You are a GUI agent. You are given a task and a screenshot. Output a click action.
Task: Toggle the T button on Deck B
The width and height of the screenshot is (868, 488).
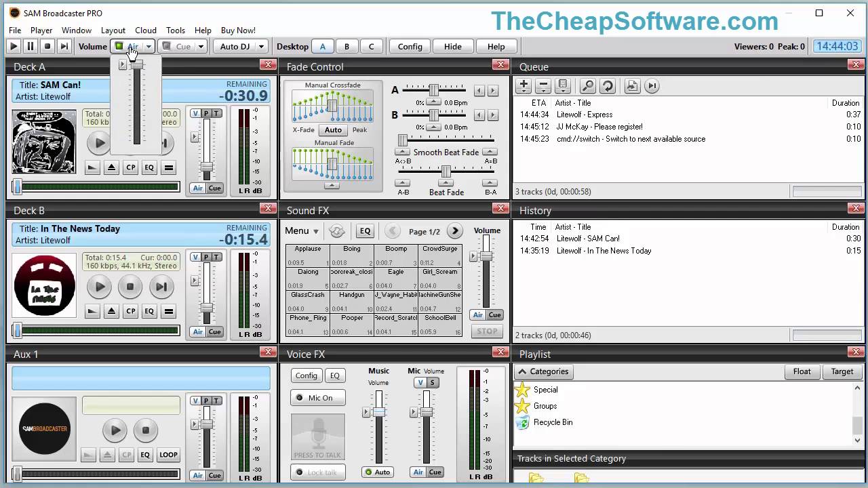pos(216,258)
